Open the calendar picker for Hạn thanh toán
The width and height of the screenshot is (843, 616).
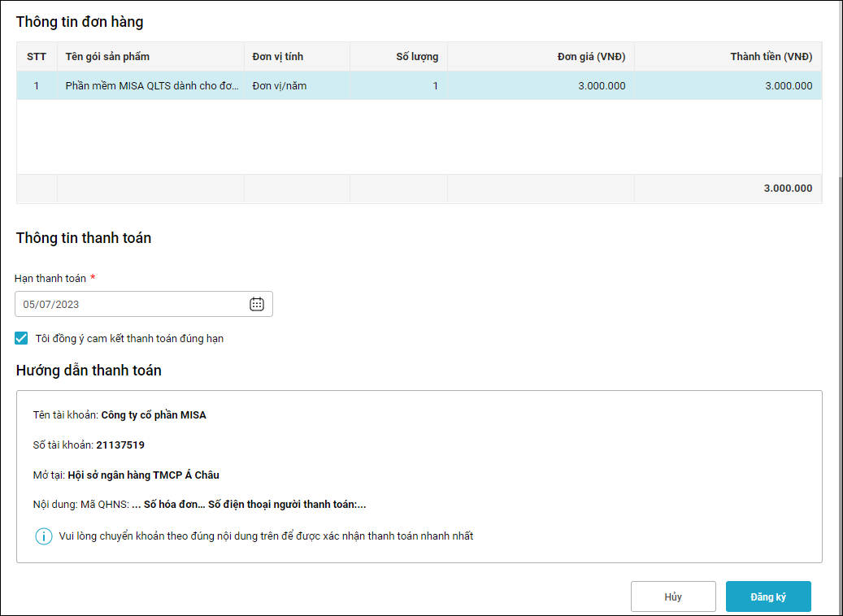257,304
